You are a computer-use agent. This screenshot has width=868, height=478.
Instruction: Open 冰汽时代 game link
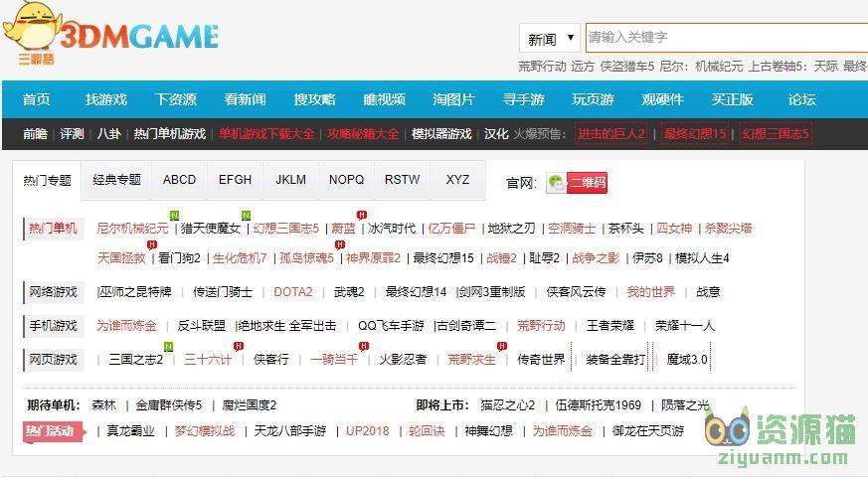pos(392,229)
